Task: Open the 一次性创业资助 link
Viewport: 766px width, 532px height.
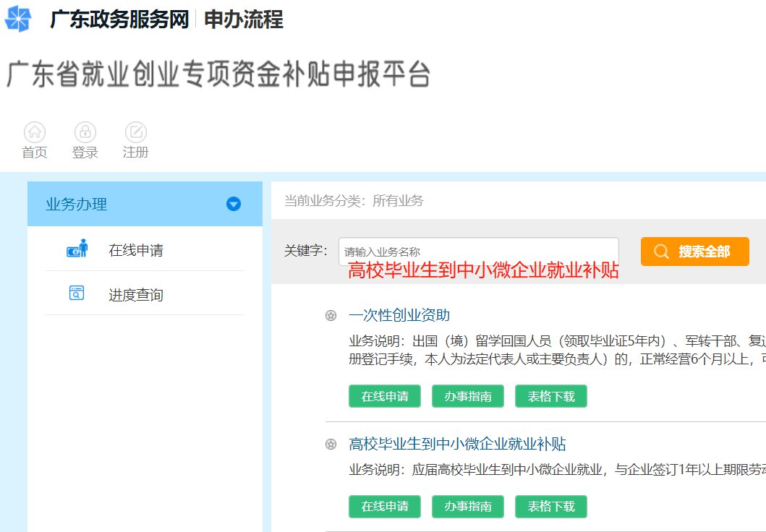Action: pyautogui.click(x=399, y=315)
